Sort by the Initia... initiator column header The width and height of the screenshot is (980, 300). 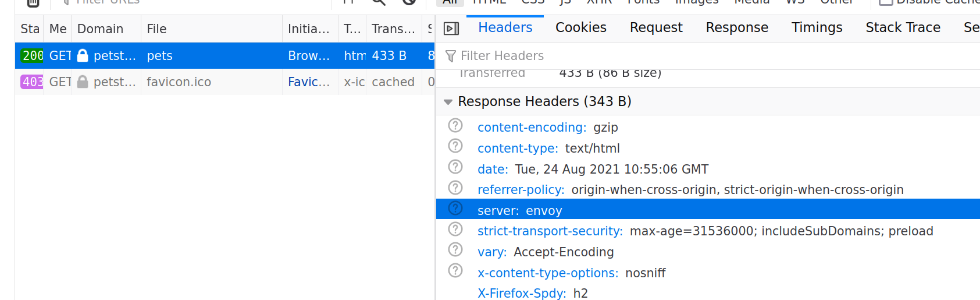point(310,29)
